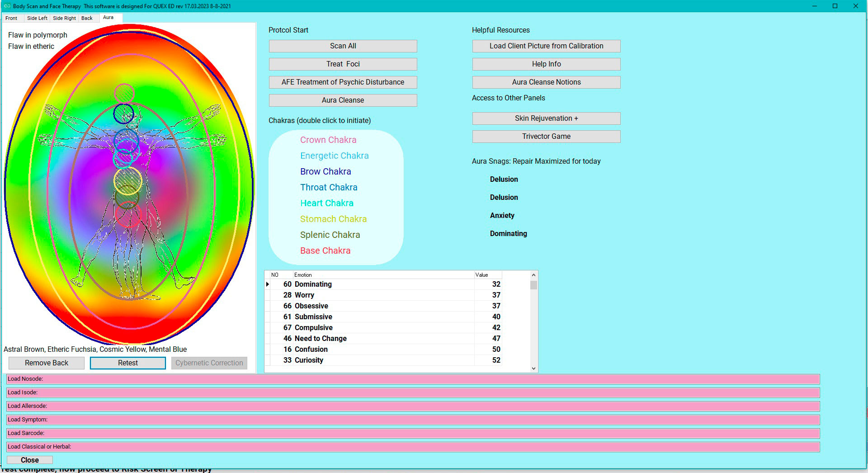868x473 pixels.
Task: Select Heart Chakra in the chakra list
Action: (327, 203)
